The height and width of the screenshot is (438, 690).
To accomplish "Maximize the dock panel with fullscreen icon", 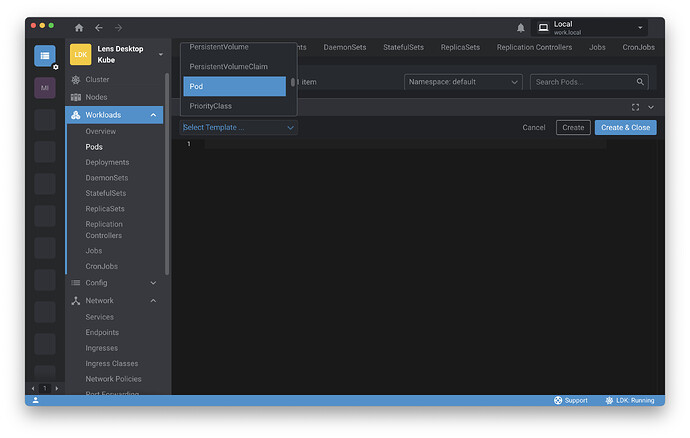I will [x=635, y=107].
